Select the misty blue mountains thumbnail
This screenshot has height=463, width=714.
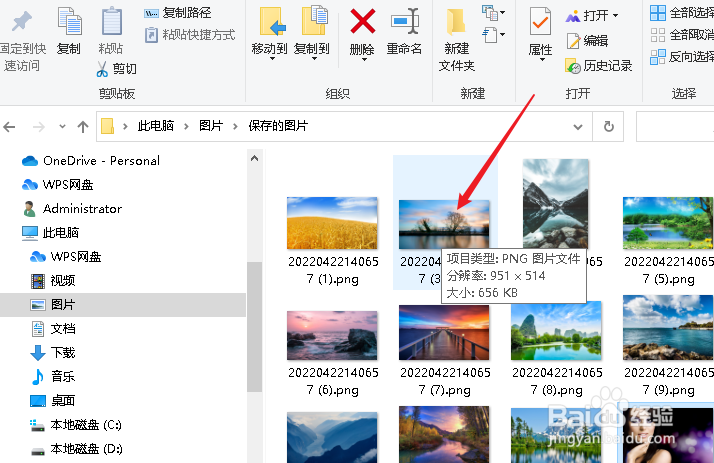click(x=332, y=437)
